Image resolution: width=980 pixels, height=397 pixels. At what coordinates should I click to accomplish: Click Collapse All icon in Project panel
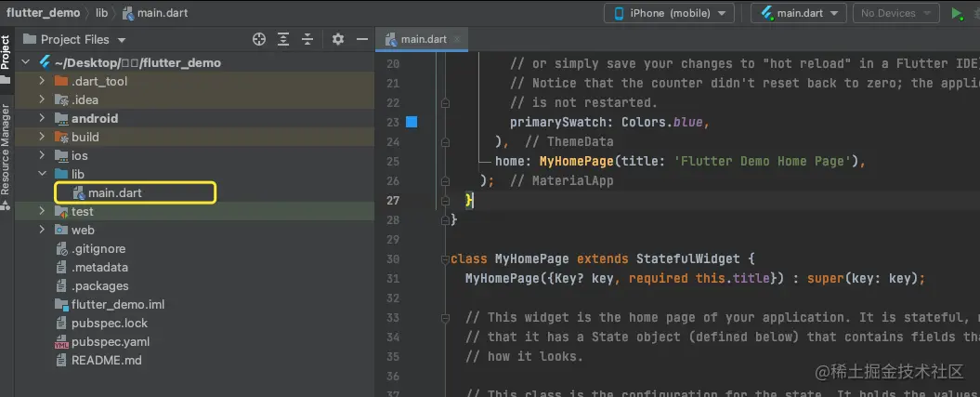pos(307,39)
